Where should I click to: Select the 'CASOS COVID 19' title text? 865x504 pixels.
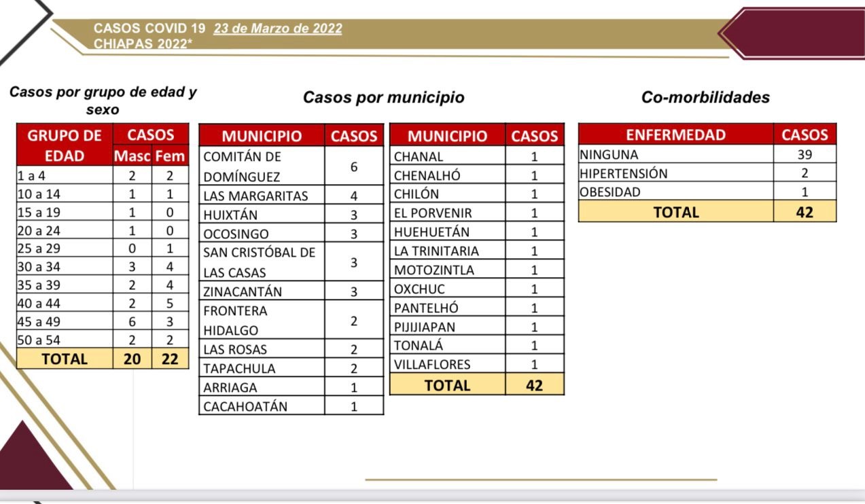[x=149, y=29]
